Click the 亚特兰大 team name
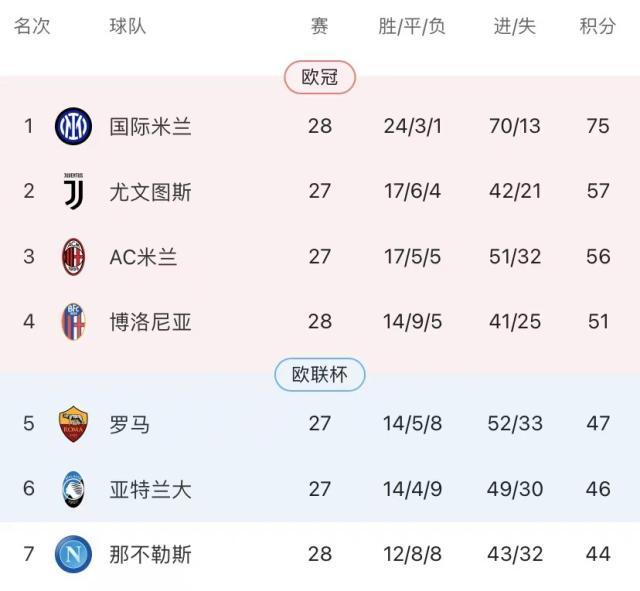 (x=150, y=489)
